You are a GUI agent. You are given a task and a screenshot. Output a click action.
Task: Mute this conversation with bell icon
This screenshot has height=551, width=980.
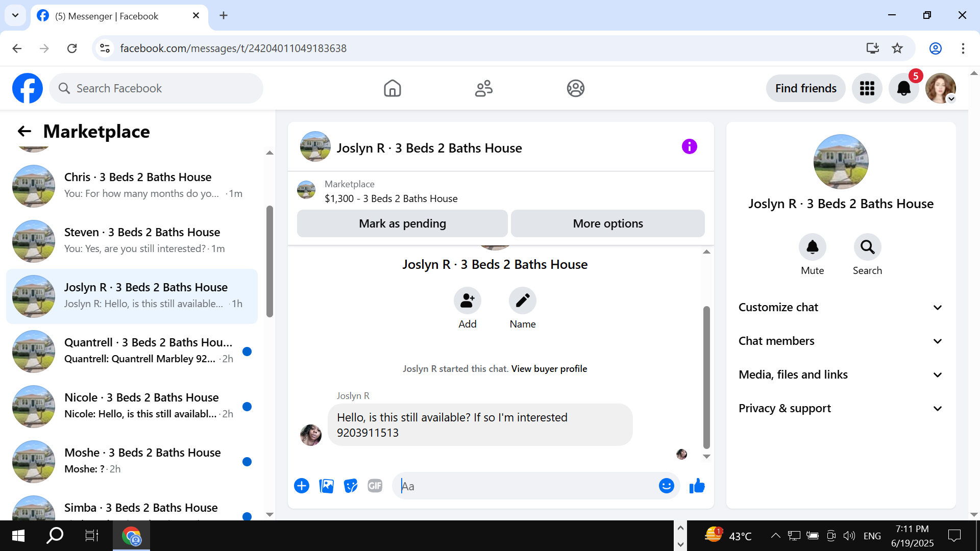[x=812, y=247]
